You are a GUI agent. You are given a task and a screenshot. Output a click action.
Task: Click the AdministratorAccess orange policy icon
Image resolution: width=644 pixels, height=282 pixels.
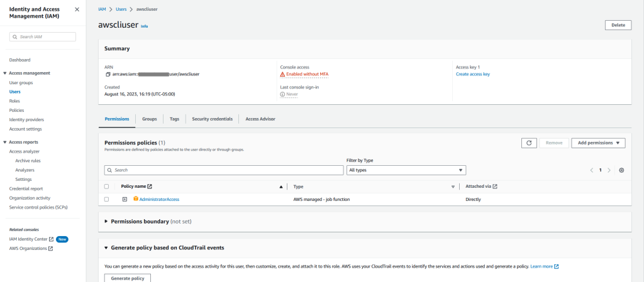coord(136,199)
